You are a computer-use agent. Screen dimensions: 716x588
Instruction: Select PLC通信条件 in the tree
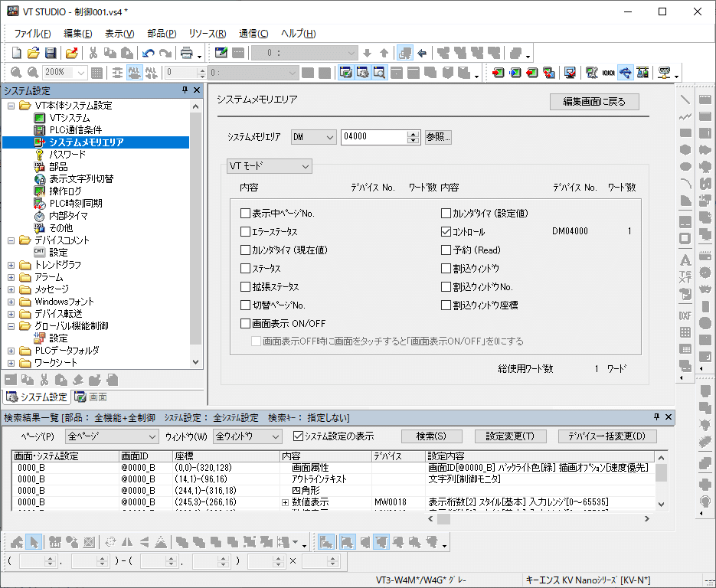tap(75, 130)
